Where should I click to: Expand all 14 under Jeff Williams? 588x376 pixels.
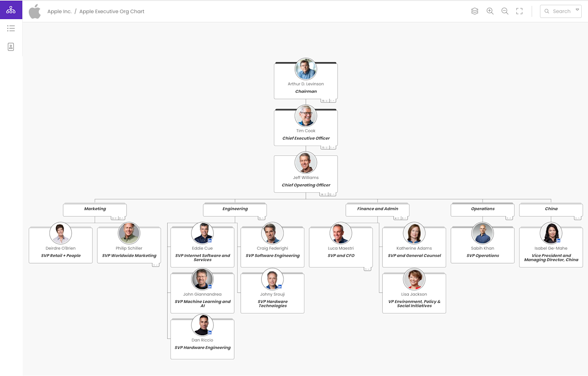[323, 195]
